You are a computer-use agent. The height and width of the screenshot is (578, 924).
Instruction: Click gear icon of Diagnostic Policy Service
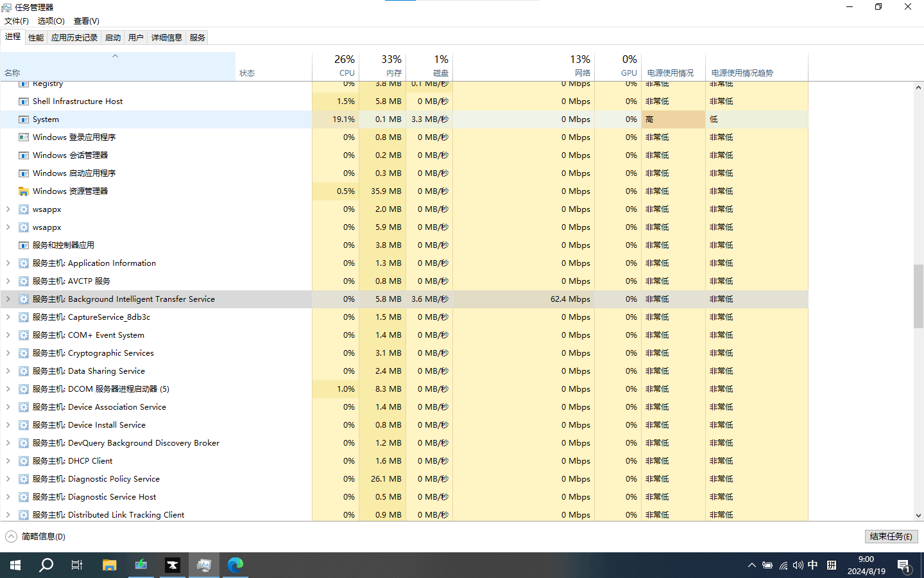(24, 479)
